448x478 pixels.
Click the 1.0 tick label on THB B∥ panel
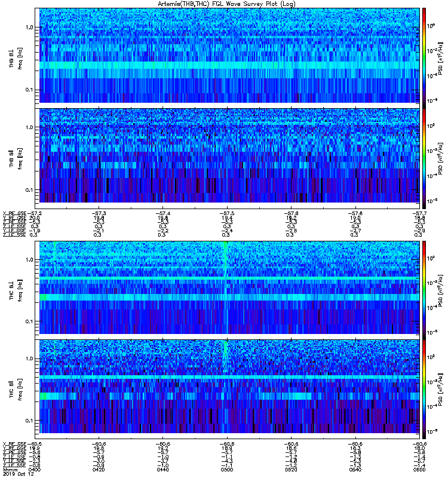tap(29, 127)
